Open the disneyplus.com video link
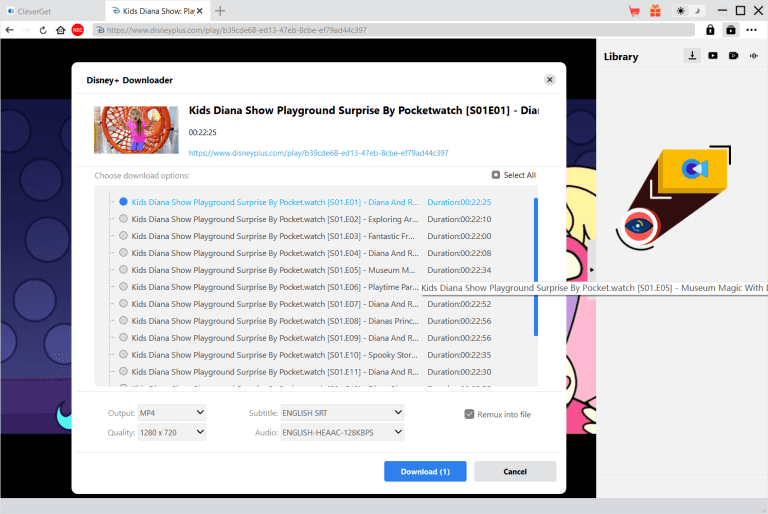 point(318,153)
